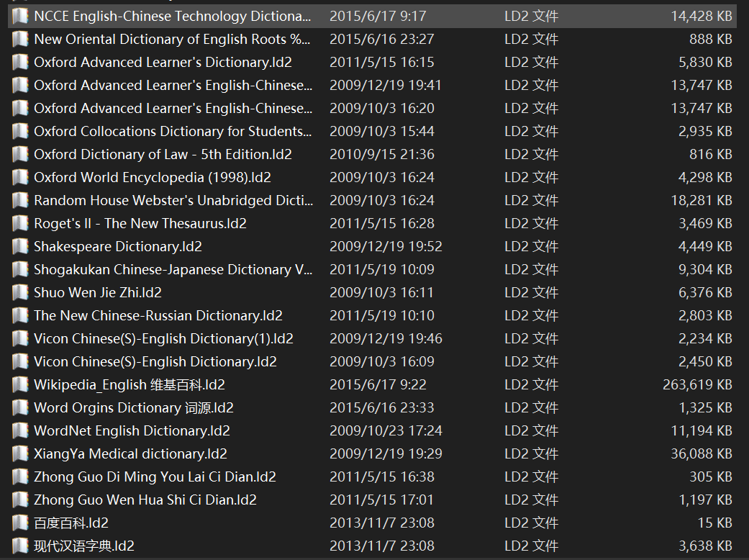Screen dimensions: 749x560
Task: Select the file name Oxford Dictionary of Law - 5th Edition.ld2
Action: pyautogui.click(x=163, y=154)
